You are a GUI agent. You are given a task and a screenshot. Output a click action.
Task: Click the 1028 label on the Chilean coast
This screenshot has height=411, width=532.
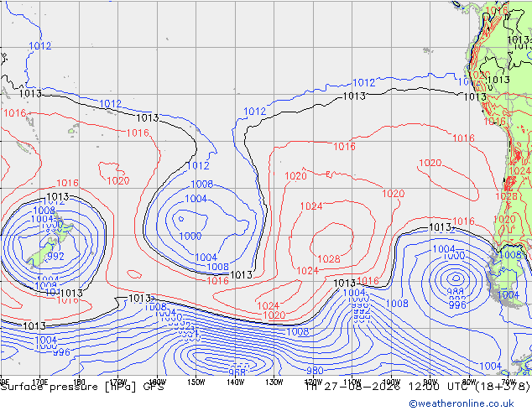pyautogui.click(x=506, y=196)
